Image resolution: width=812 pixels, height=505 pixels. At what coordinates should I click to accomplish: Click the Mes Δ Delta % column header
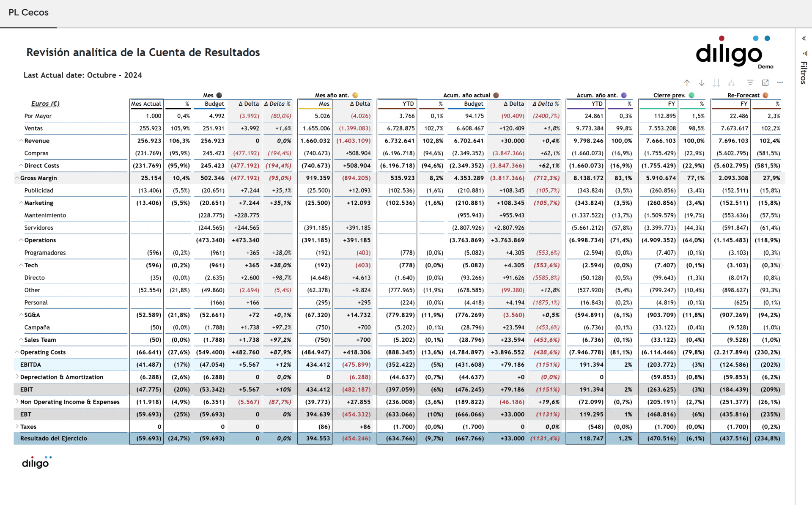tap(277, 104)
